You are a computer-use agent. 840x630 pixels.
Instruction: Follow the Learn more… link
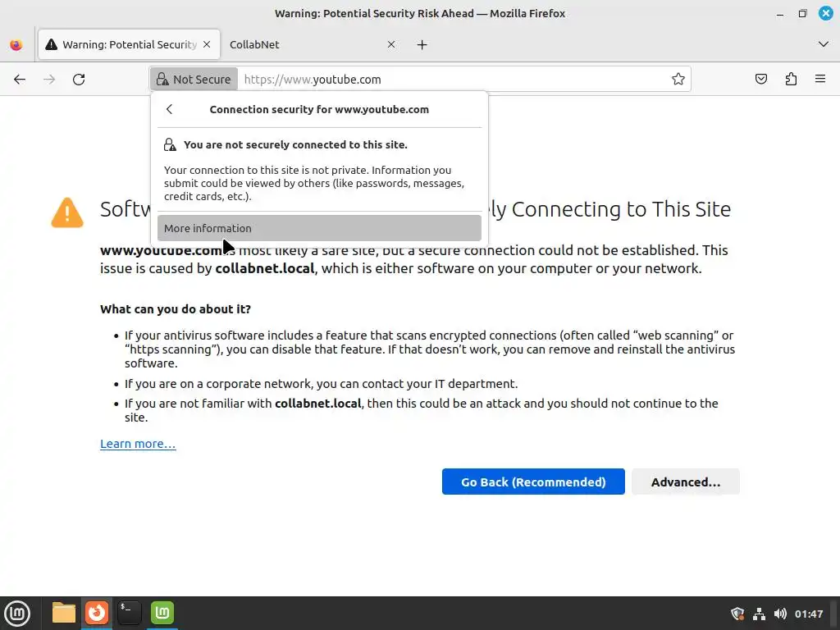tap(138, 444)
